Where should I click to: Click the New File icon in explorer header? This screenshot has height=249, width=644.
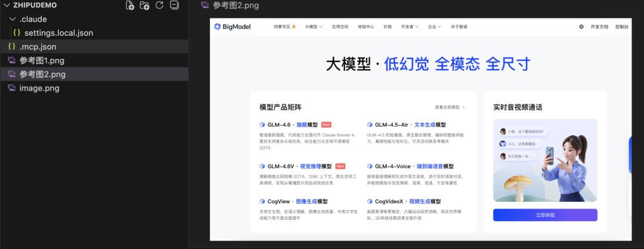coord(130,5)
